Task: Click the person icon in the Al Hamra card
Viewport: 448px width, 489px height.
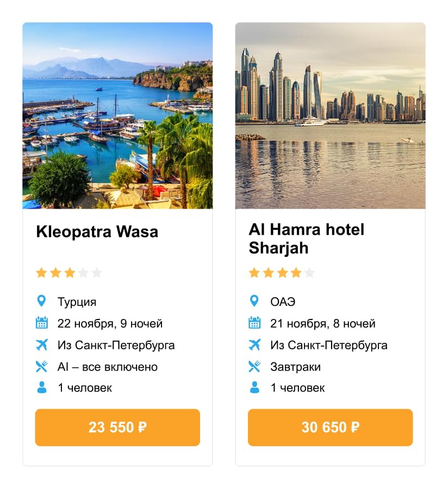Action: 254,387
